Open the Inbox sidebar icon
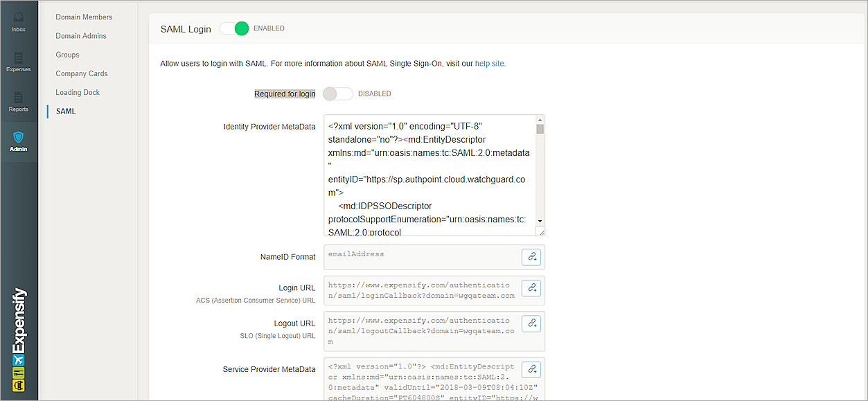Image resolution: width=868 pixels, height=401 pixels. pyautogui.click(x=19, y=21)
